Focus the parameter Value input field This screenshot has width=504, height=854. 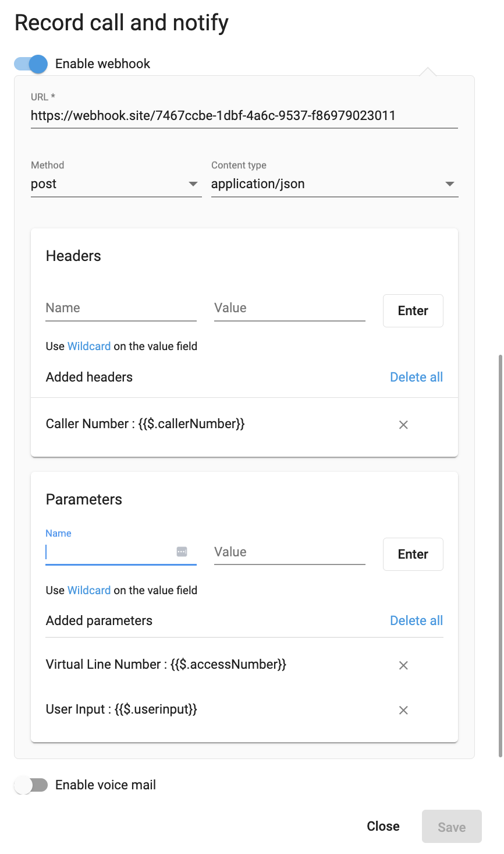[x=290, y=552]
